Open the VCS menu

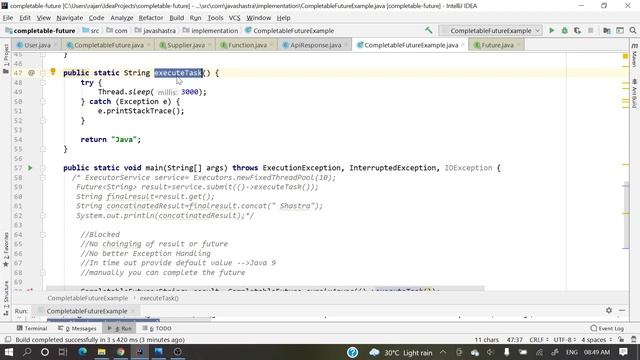click(234, 18)
